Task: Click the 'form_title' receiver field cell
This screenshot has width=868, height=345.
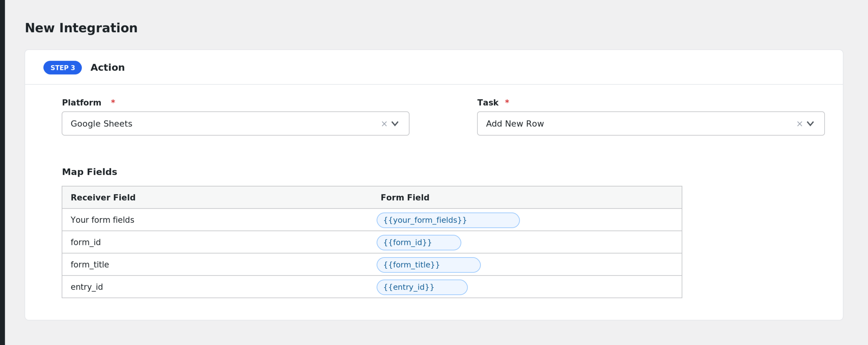Action: [x=217, y=265]
